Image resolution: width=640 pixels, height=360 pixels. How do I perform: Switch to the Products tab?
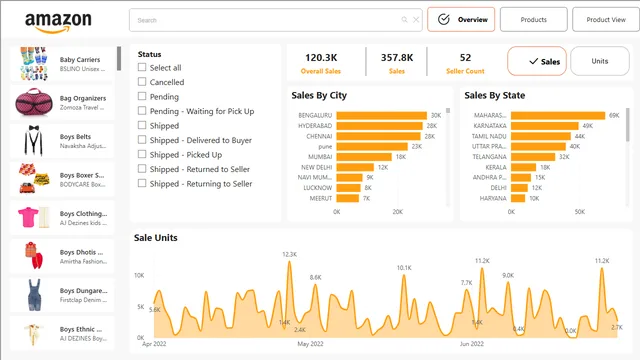pos(533,19)
